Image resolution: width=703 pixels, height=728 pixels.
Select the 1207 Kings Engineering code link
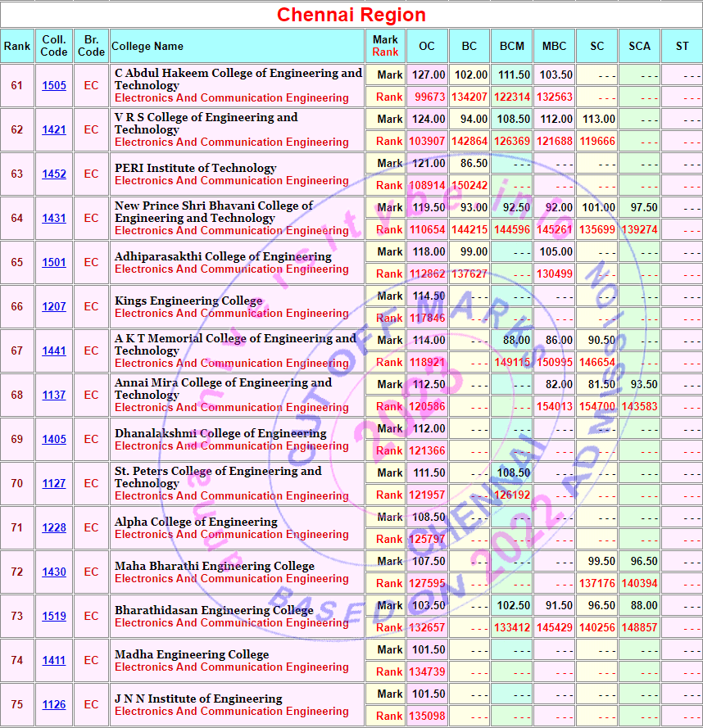tap(54, 306)
